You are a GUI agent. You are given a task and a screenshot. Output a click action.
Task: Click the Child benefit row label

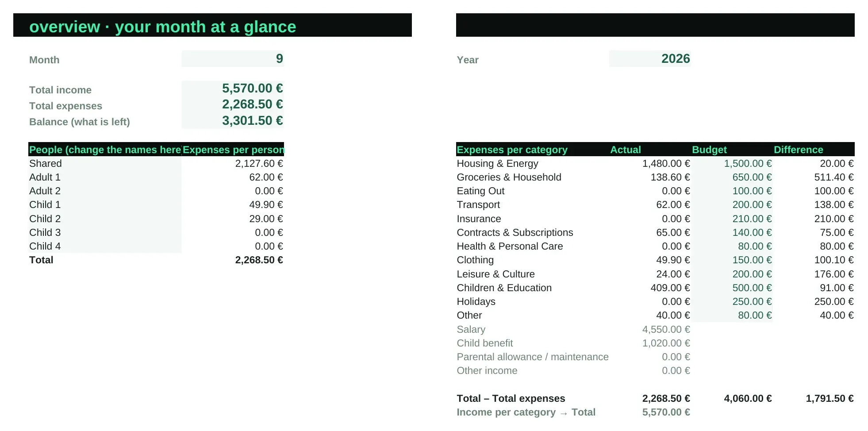click(484, 343)
